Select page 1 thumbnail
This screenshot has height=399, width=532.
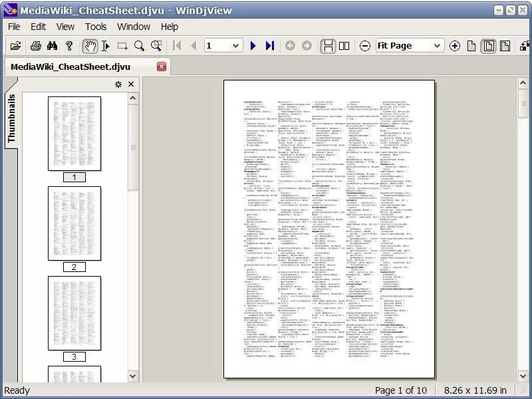click(74, 134)
